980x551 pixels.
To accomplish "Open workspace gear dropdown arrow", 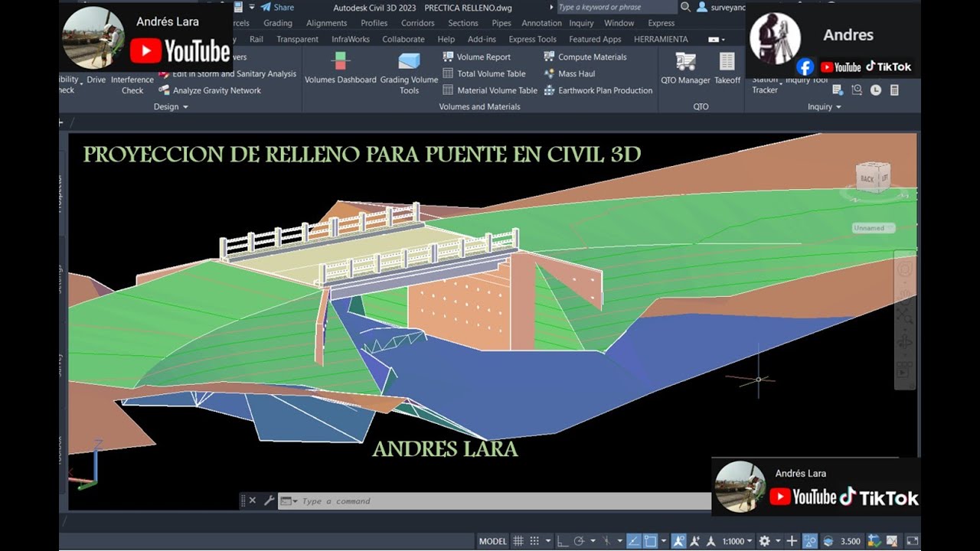I will tap(778, 541).
